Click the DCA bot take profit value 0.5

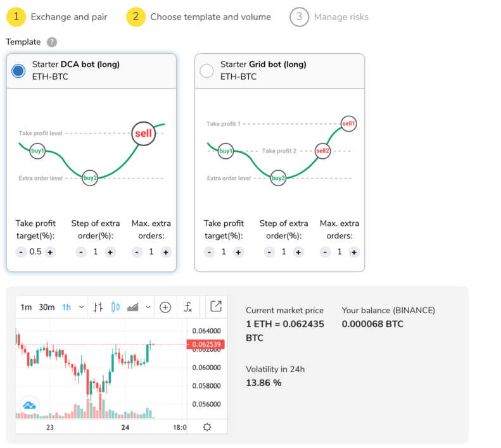(x=35, y=252)
